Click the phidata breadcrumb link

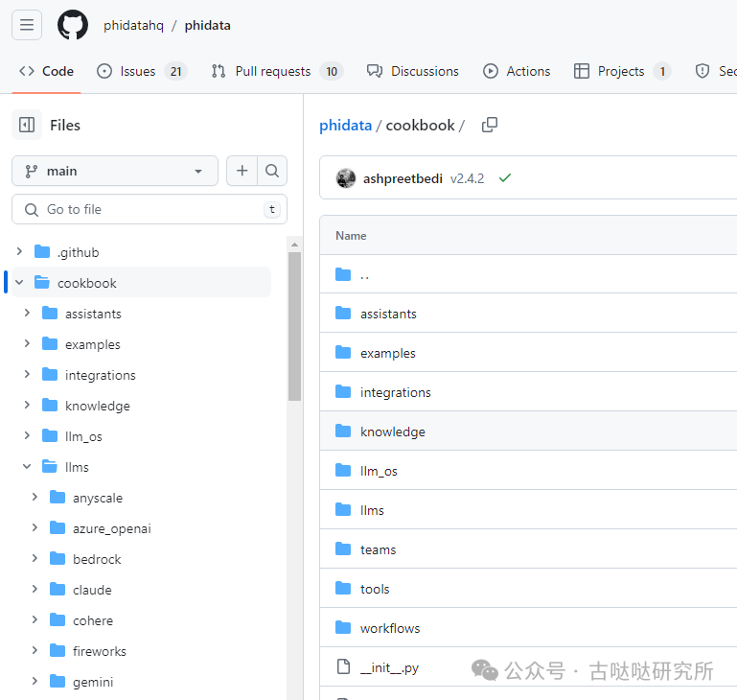pos(345,126)
